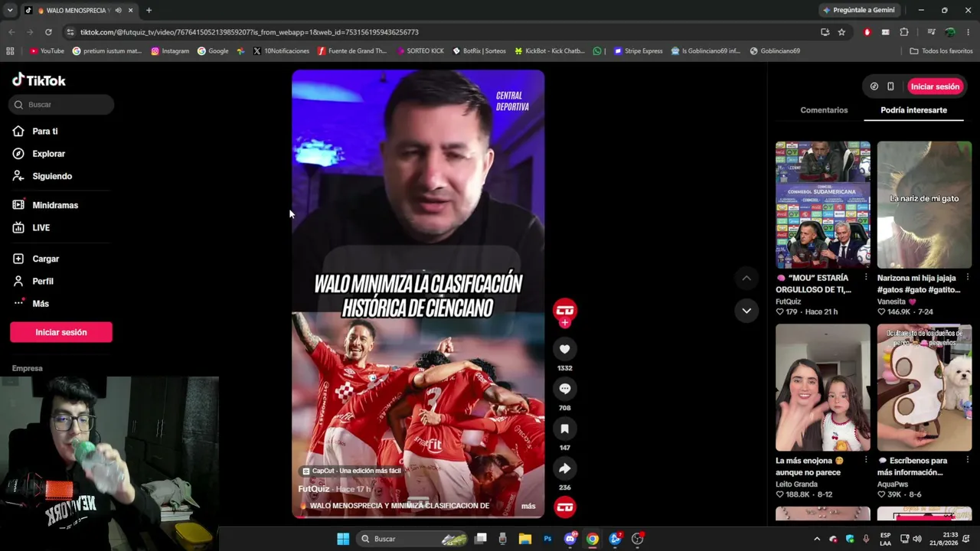Open the YouTube bookmark

pyautogui.click(x=47, y=51)
